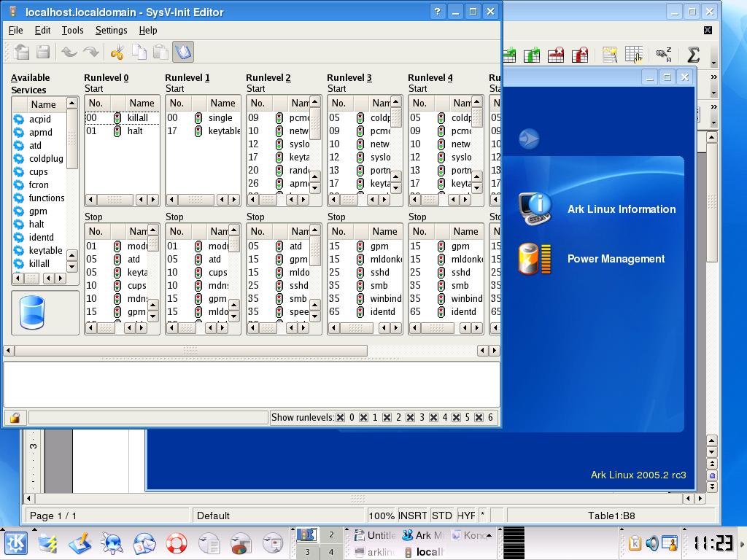This screenshot has height=560, width=747.
Task: Open the Help Center lifebuoy taskbar icon
Action: [177, 542]
